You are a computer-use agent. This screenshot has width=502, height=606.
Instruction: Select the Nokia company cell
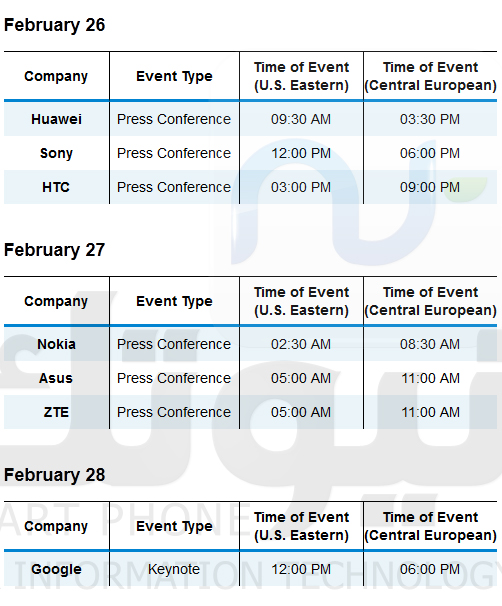[x=56, y=344]
